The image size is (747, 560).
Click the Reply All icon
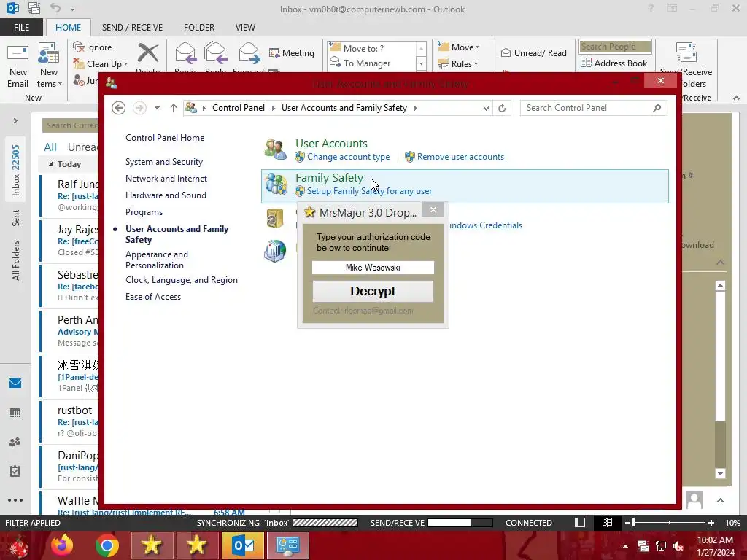click(x=215, y=52)
